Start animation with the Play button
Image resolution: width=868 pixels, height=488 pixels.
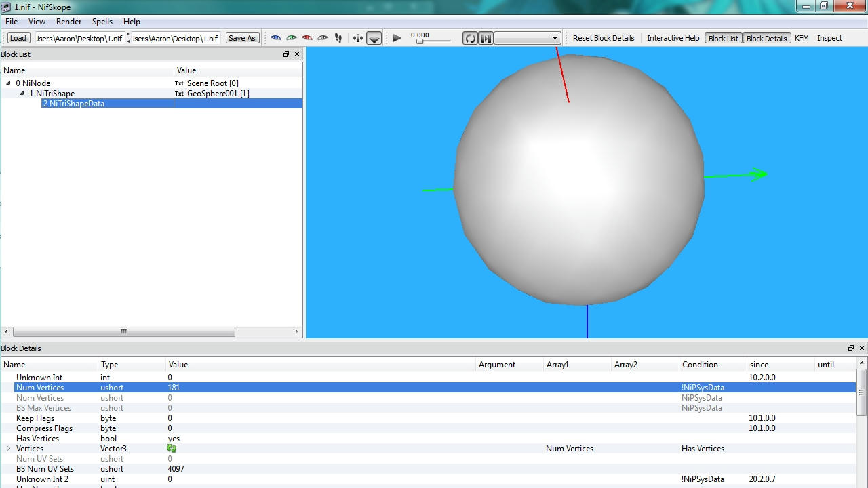pos(397,38)
